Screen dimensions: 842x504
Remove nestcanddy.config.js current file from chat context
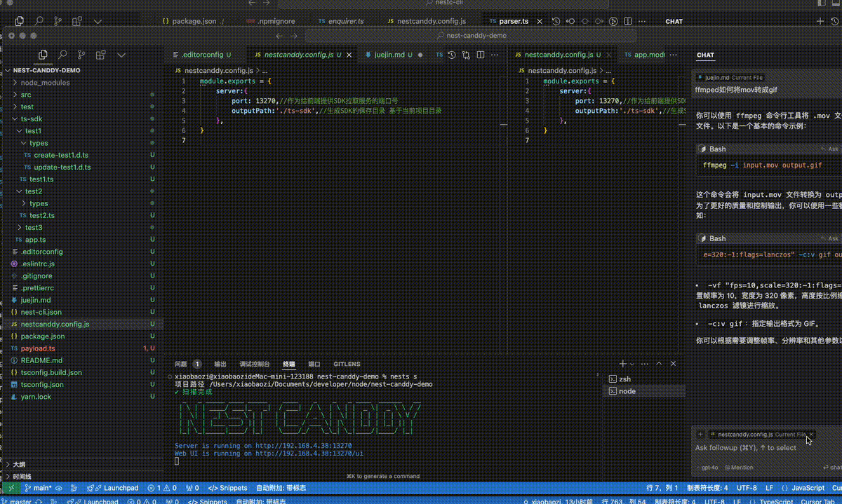tap(811, 435)
